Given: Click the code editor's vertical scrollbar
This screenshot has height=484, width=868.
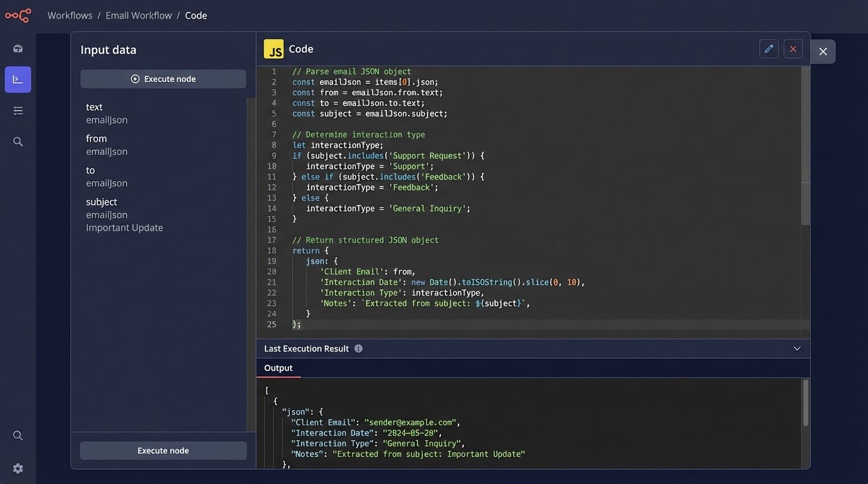Looking at the screenshot, I should pyautogui.click(x=805, y=145).
